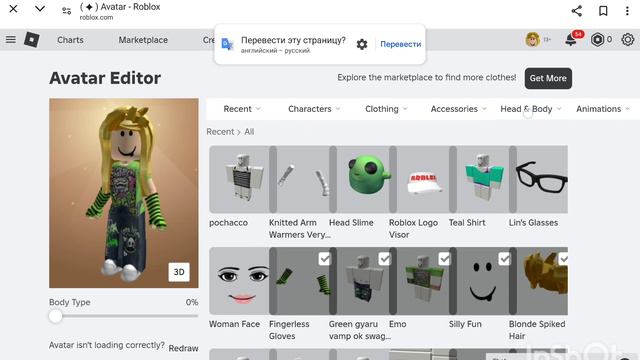This screenshot has width=640, height=360.
Task: Open profile via avatar headshot icon
Action: (x=532, y=40)
